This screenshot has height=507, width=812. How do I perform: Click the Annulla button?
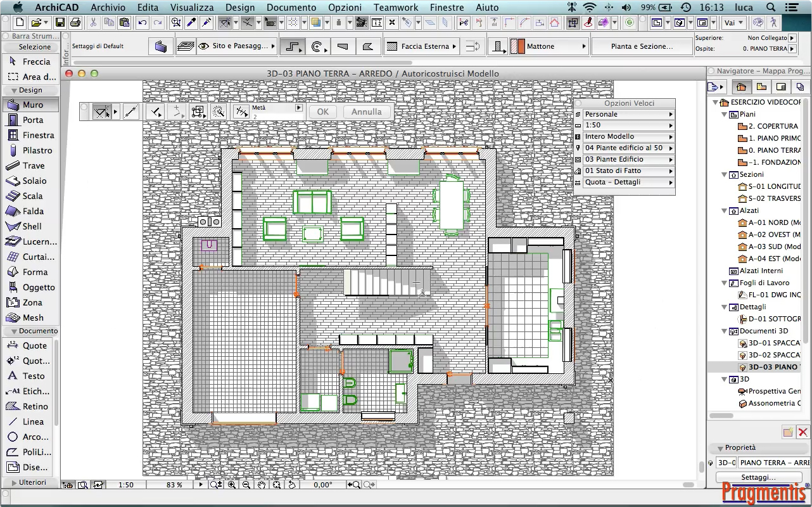[x=366, y=112]
